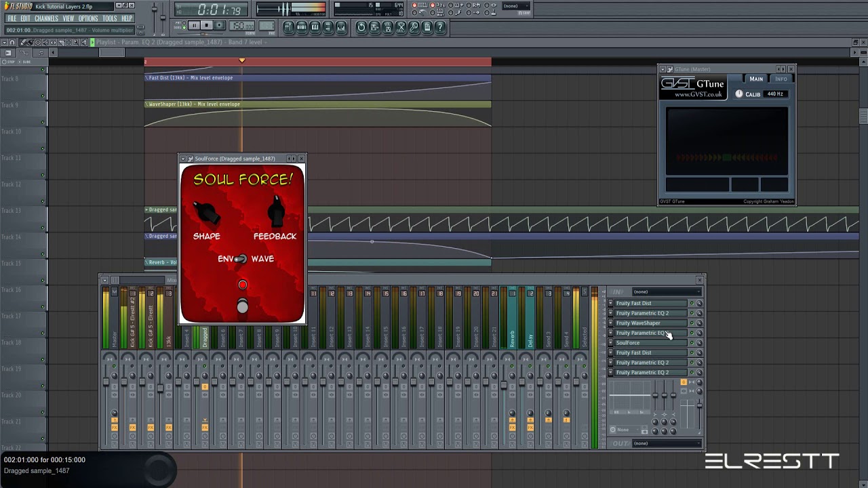Open the playlist menu dropdown arrow
This screenshot has height=488, width=868.
pyautogui.click(x=4, y=43)
